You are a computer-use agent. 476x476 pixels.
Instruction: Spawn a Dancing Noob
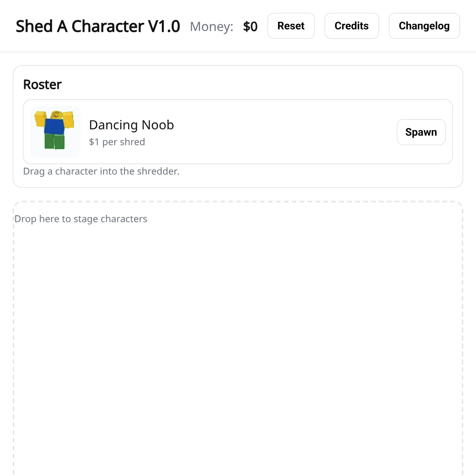pyautogui.click(x=421, y=132)
